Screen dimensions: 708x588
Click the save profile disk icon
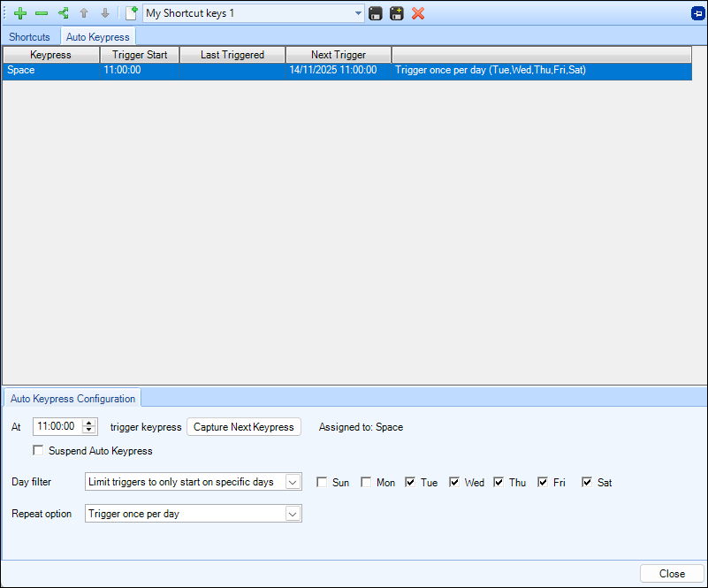click(376, 13)
